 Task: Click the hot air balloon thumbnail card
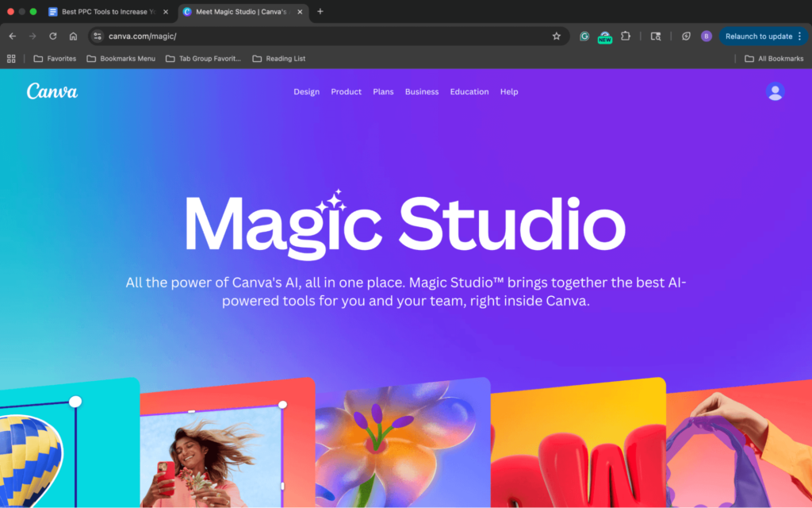[x=70, y=443]
